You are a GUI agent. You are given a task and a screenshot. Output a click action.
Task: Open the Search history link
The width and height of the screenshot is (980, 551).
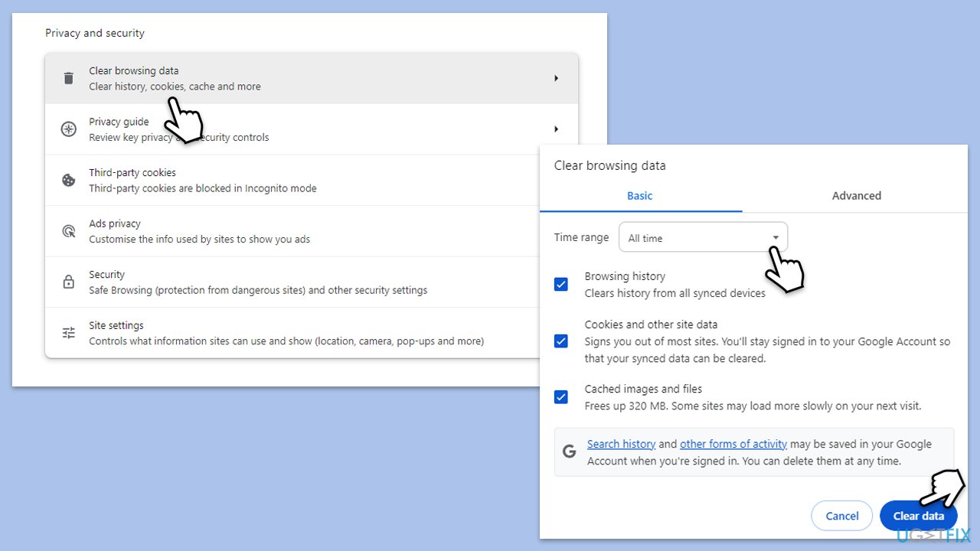621,444
